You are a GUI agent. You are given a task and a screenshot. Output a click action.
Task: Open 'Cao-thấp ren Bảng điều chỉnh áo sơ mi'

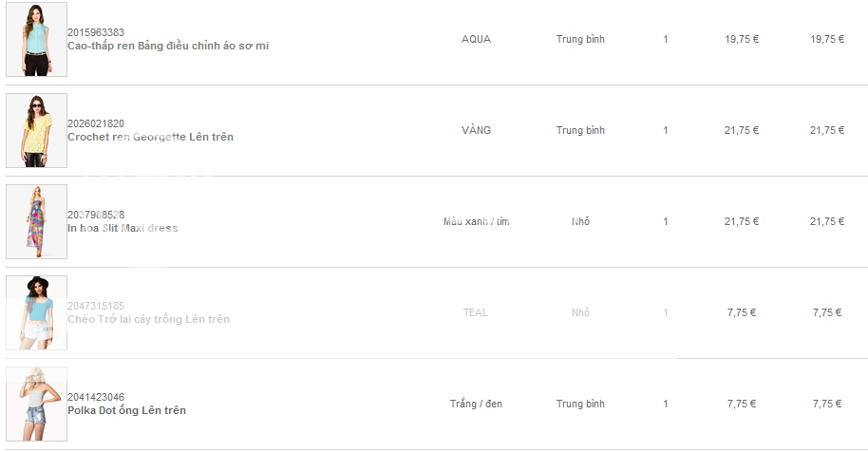point(167,46)
